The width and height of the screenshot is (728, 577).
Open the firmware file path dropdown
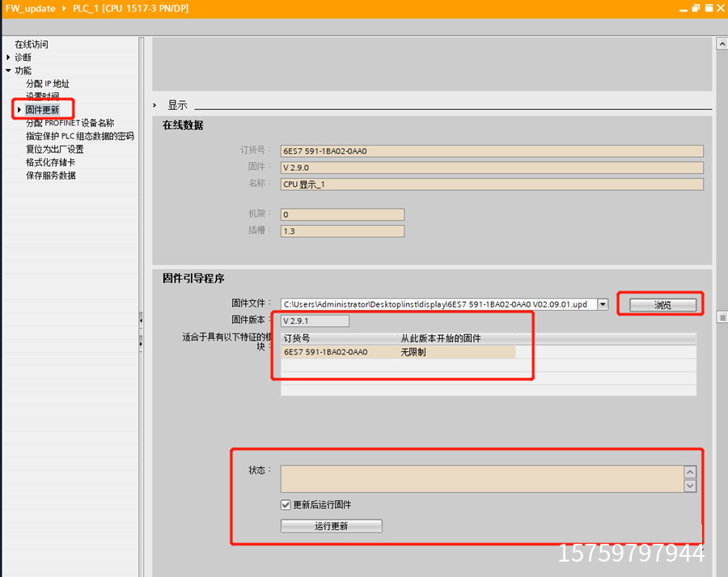tap(602, 304)
